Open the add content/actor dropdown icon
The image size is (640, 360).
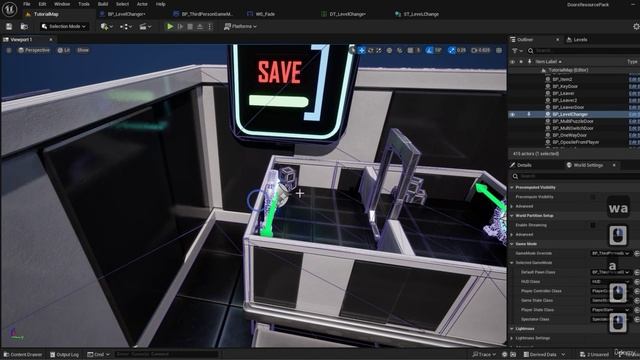tap(106, 27)
